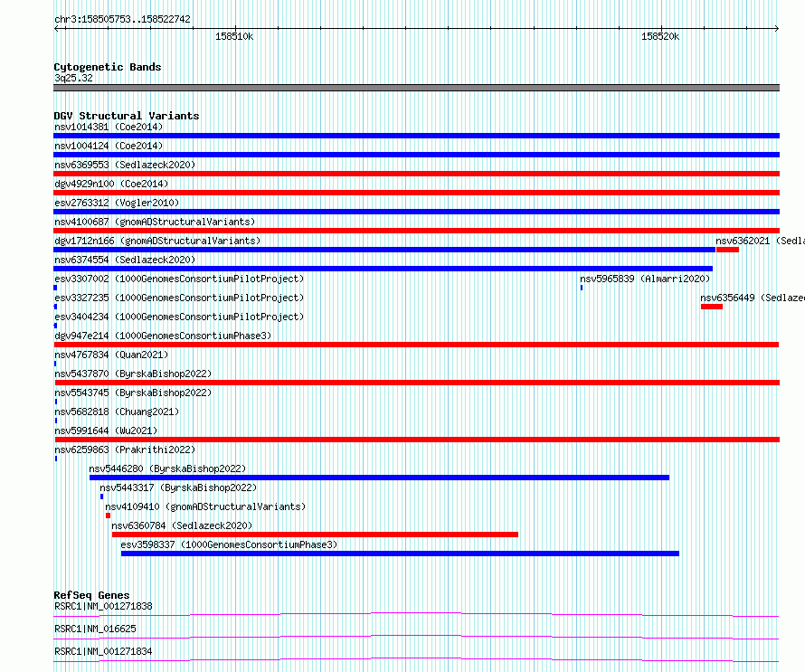This screenshot has width=805, height=672.
Task: Click the ruler's left arrow end
Action: tap(56, 29)
